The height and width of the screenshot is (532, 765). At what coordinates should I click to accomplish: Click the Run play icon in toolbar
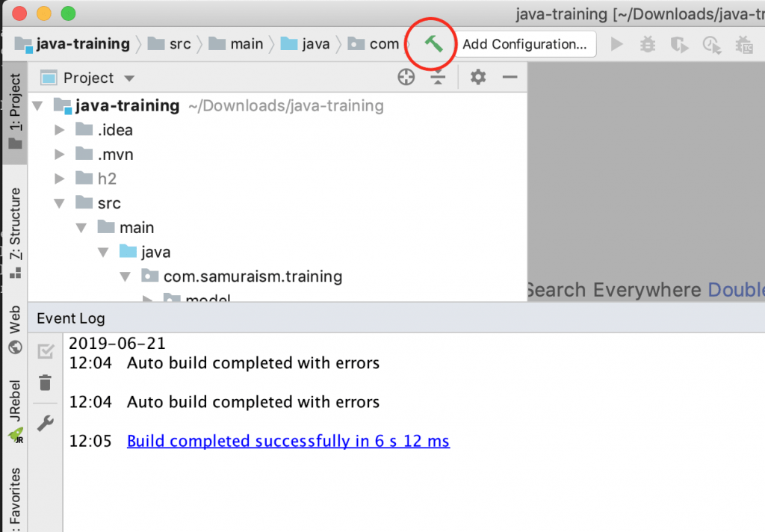(616, 45)
